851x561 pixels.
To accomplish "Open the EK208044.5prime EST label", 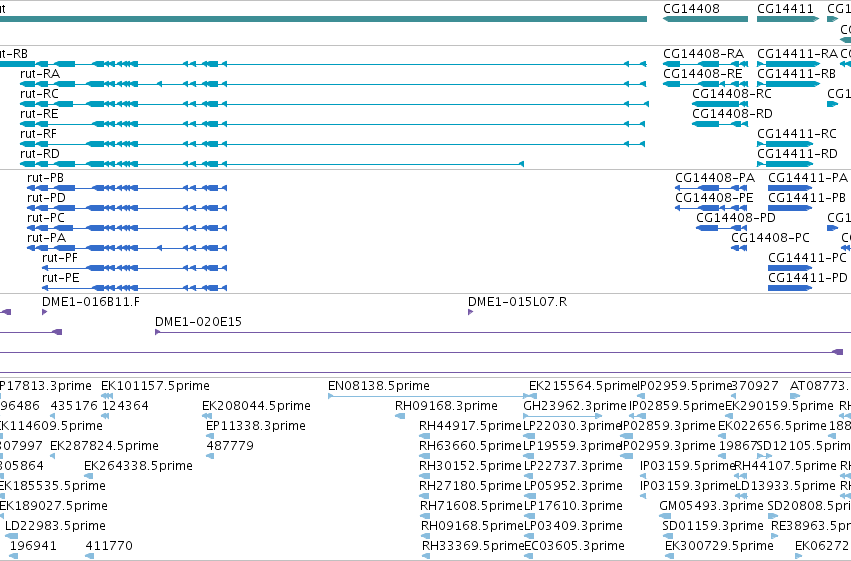I will pyautogui.click(x=256, y=406).
